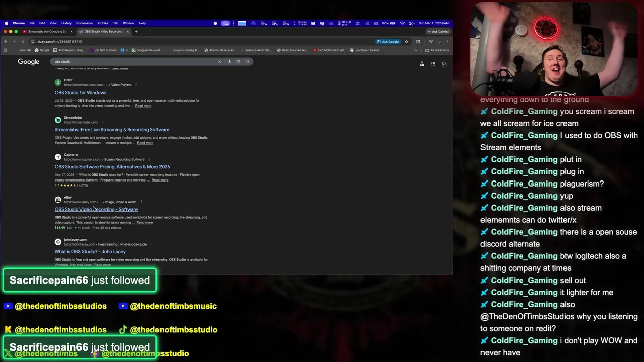Screen dimensions: 644x362
Task: Switch to the Streamlabs Are Complete tab
Action: coord(48,31)
